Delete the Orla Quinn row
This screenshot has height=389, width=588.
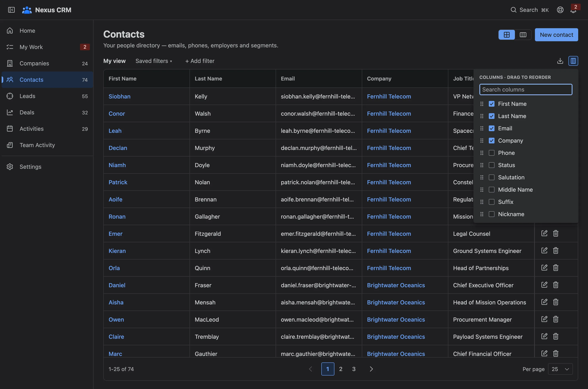point(556,267)
